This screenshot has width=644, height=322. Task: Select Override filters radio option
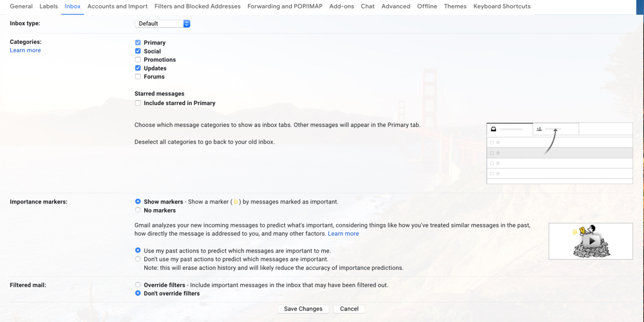[138, 285]
